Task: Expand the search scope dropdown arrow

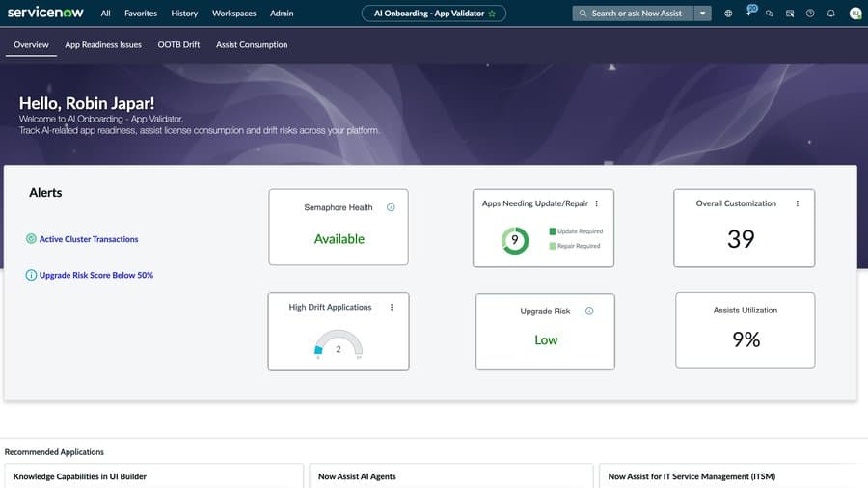Action: pyautogui.click(x=702, y=14)
